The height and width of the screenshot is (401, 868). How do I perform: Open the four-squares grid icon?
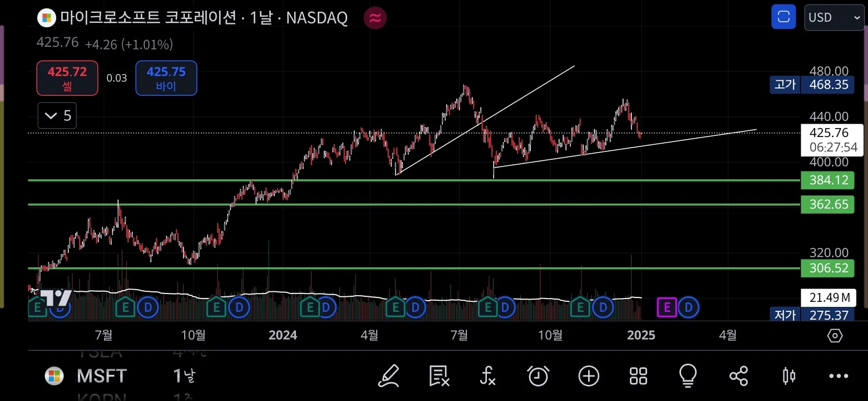[638, 376]
